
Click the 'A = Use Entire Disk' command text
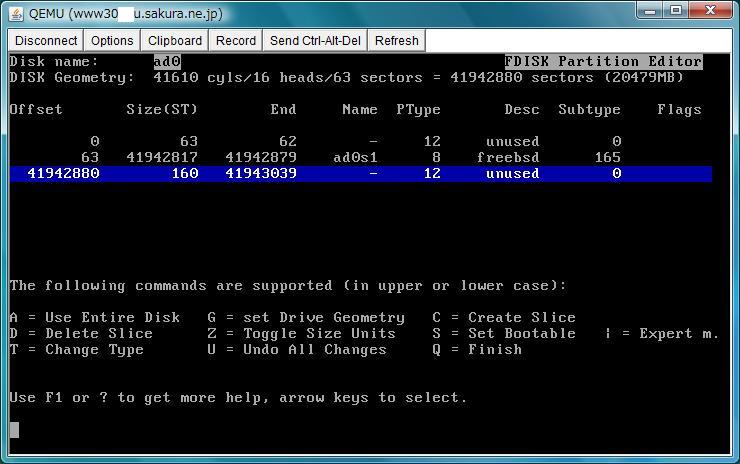(95, 317)
